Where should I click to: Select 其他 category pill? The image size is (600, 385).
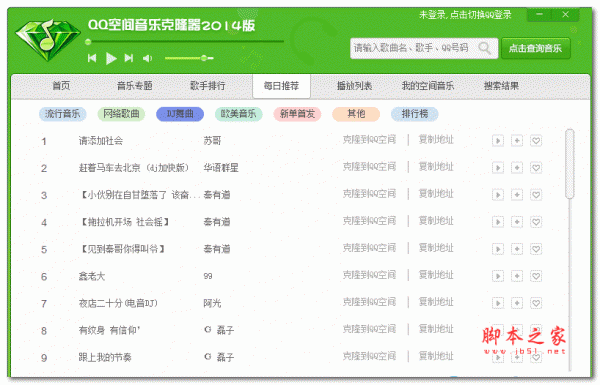click(x=356, y=114)
